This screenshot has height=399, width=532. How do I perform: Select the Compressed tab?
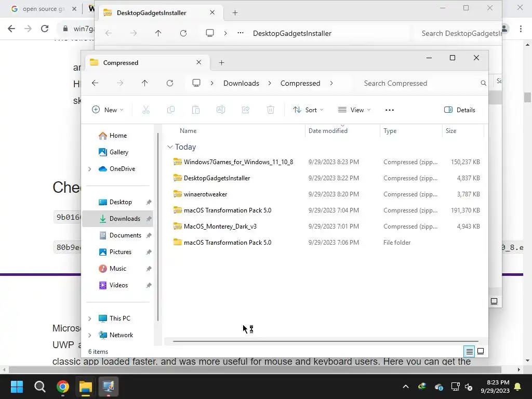(147, 62)
